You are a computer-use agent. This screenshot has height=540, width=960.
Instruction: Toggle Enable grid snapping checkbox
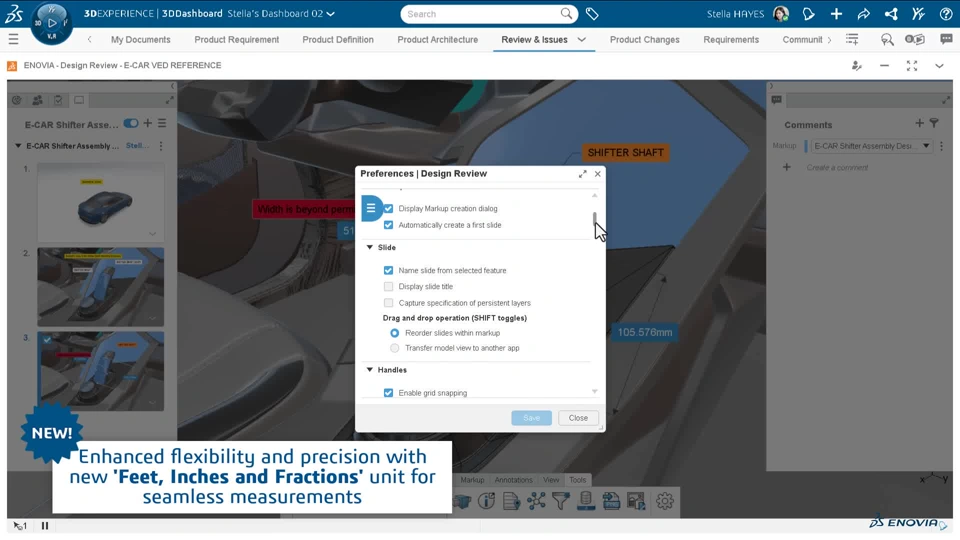coord(388,393)
